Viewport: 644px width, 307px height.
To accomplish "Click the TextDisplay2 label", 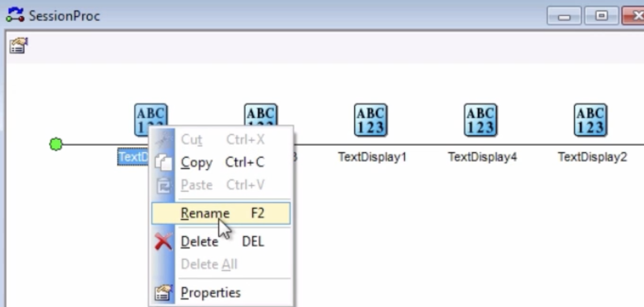I will coord(592,157).
